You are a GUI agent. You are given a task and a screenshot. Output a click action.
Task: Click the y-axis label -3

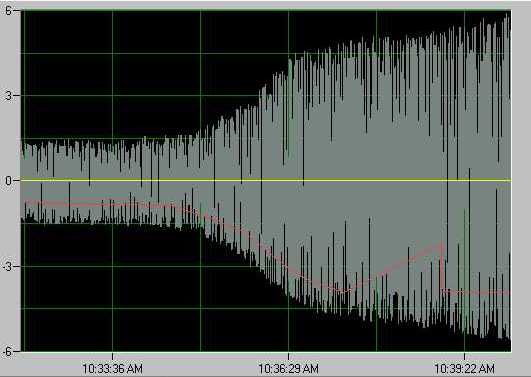7,267
